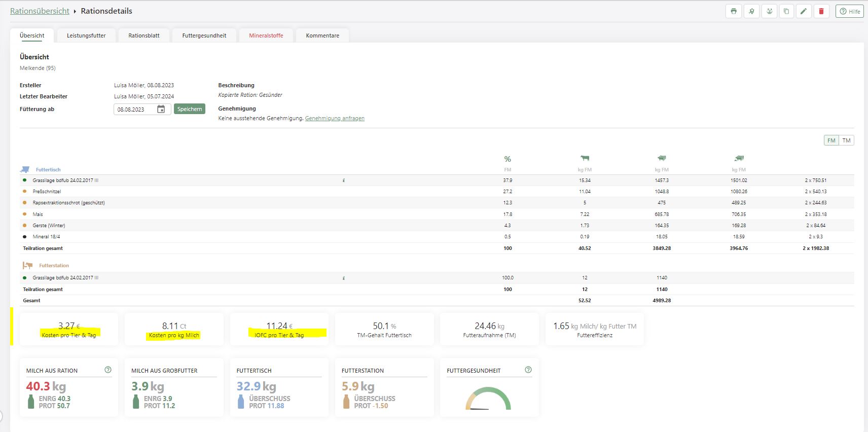Click the green bottle icon in Milch aus Ration

coord(30,402)
